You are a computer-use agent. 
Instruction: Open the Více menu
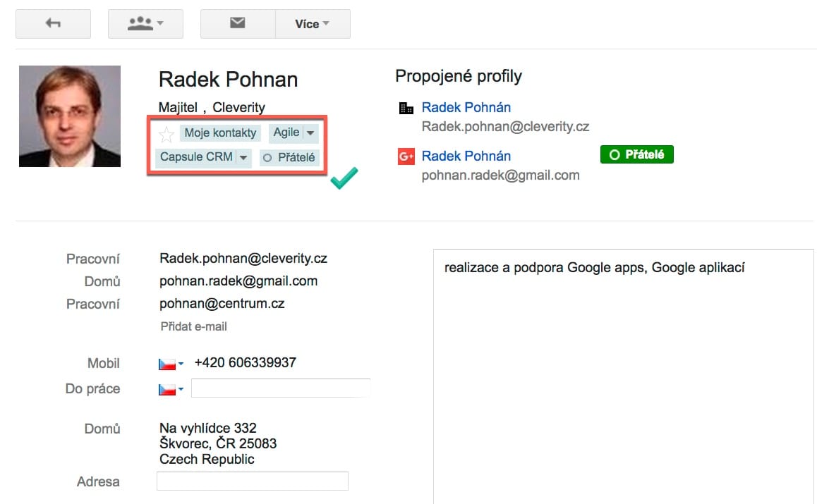click(312, 24)
